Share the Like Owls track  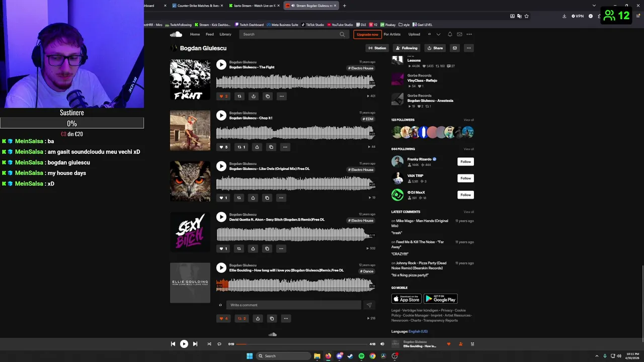click(x=253, y=198)
